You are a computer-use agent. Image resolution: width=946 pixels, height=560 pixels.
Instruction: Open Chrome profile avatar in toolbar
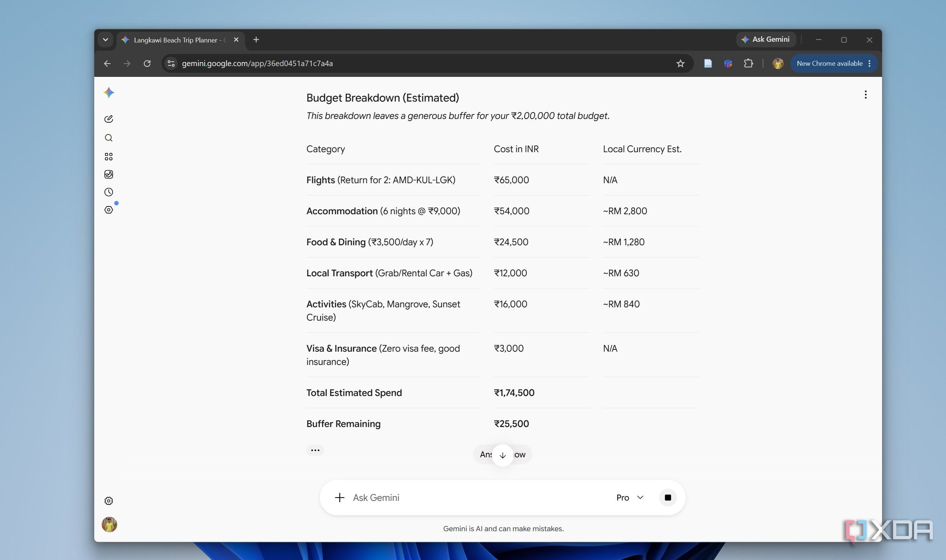(x=777, y=64)
